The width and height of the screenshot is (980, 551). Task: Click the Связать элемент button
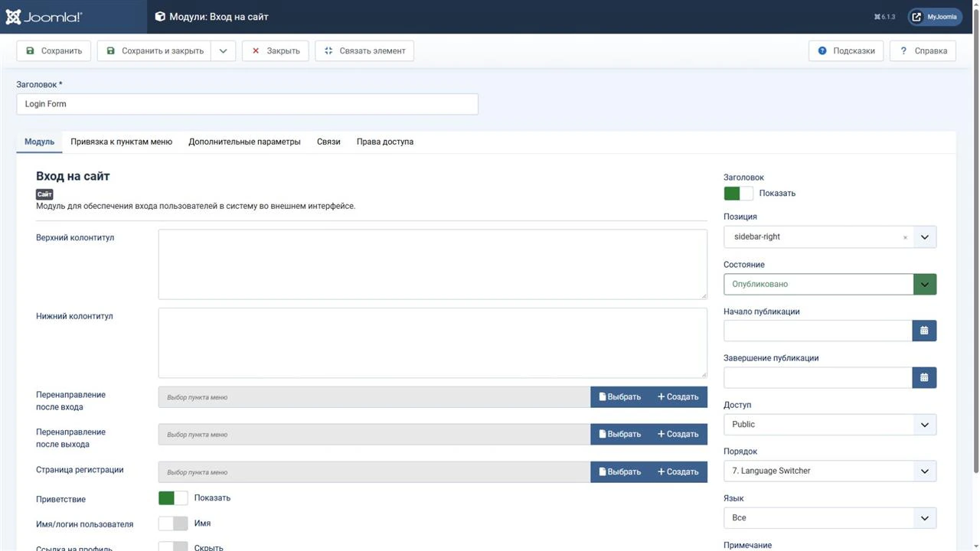click(364, 51)
